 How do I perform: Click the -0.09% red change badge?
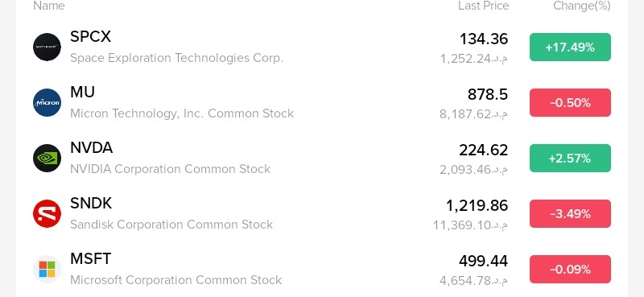[570, 269]
